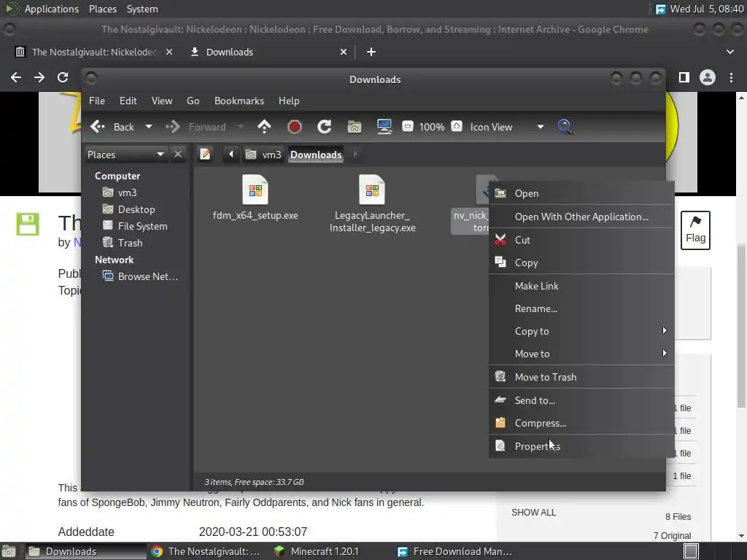Viewport: 747px width, 560px height.
Task: Choose Properties in context menu
Action: coord(581,446)
